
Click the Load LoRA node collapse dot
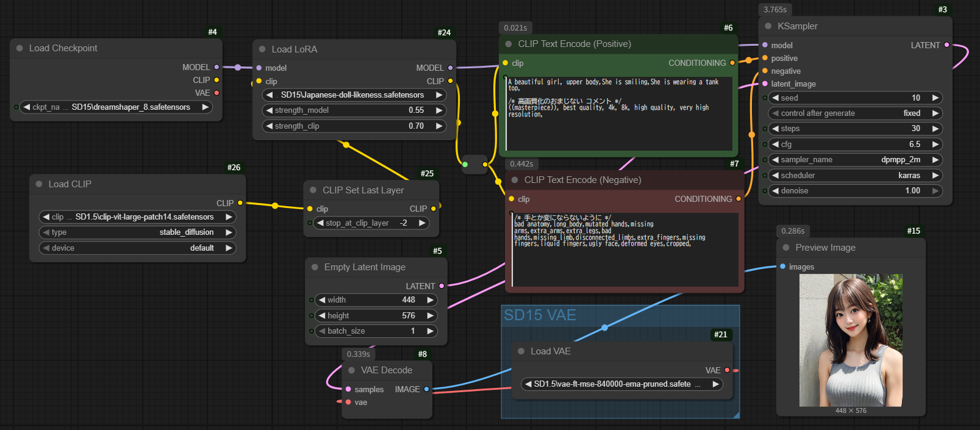click(262, 49)
